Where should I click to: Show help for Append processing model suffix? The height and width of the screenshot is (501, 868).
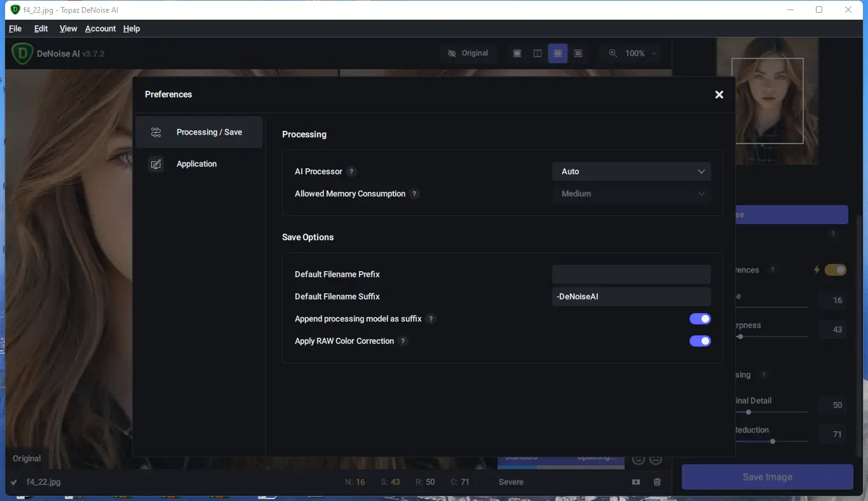[431, 319]
